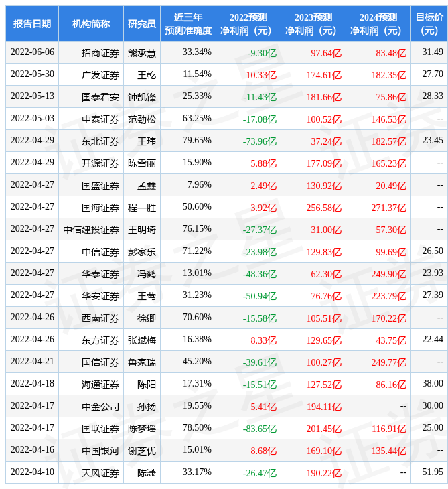Select the date cell 2022-05-13

pos(32,96)
